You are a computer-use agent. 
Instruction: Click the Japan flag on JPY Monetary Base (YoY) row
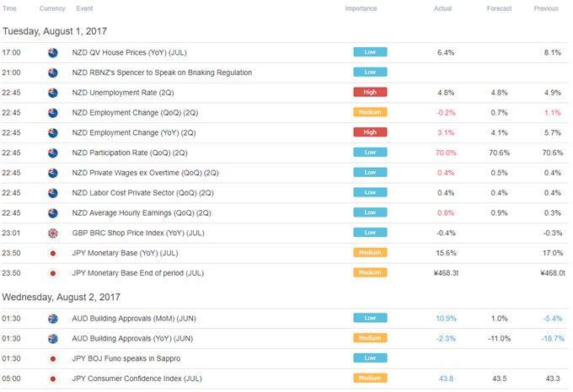pos(52,252)
